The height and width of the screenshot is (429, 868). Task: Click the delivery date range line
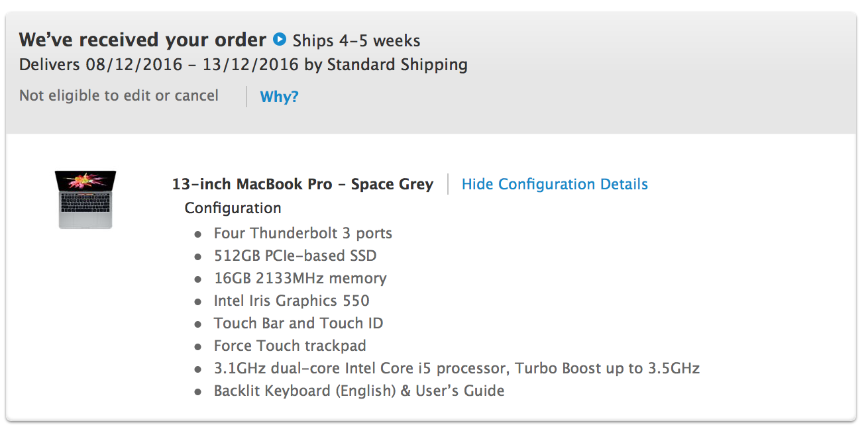(x=243, y=65)
